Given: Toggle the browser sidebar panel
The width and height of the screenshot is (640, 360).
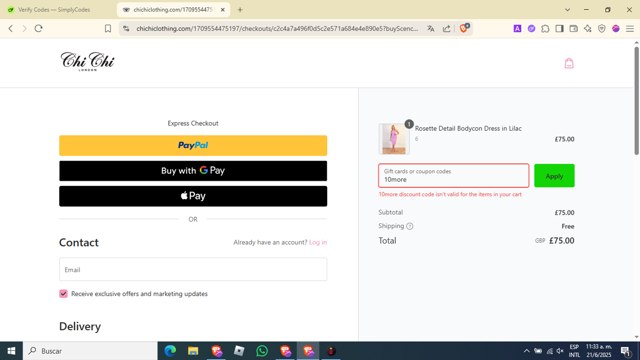Looking at the screenshot, I should pyautogui.click(x=559, y=29).
